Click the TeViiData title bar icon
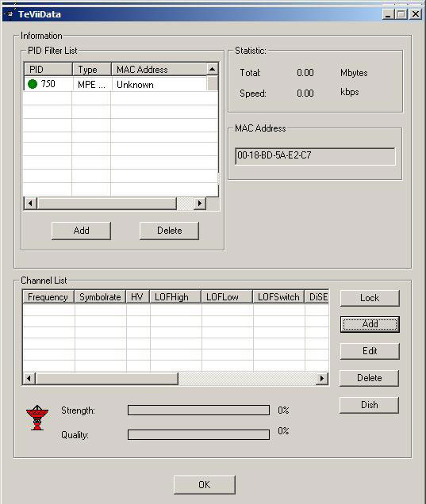426x504 pixels. 10,14
